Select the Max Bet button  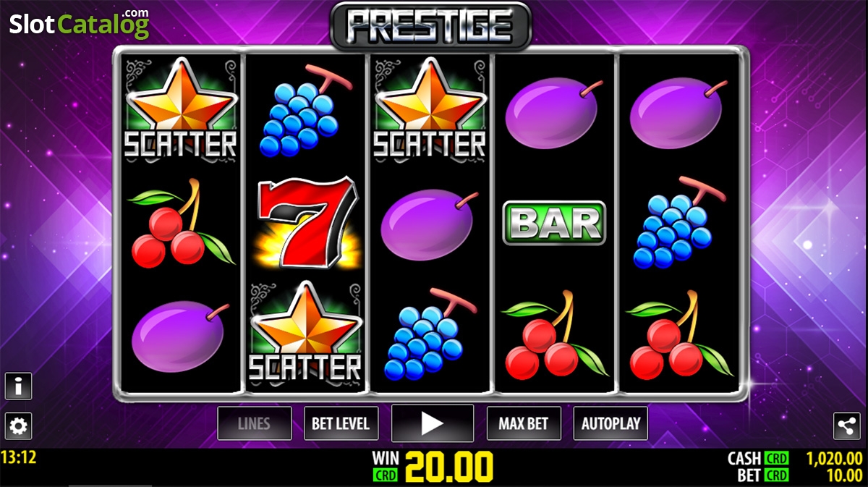(524, 423)
